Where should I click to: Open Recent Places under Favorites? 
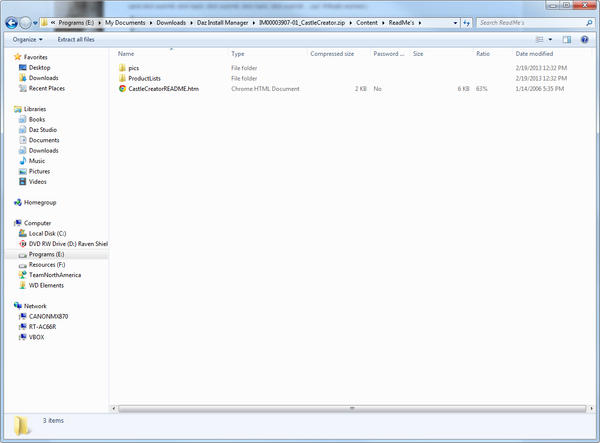(47, 88)
